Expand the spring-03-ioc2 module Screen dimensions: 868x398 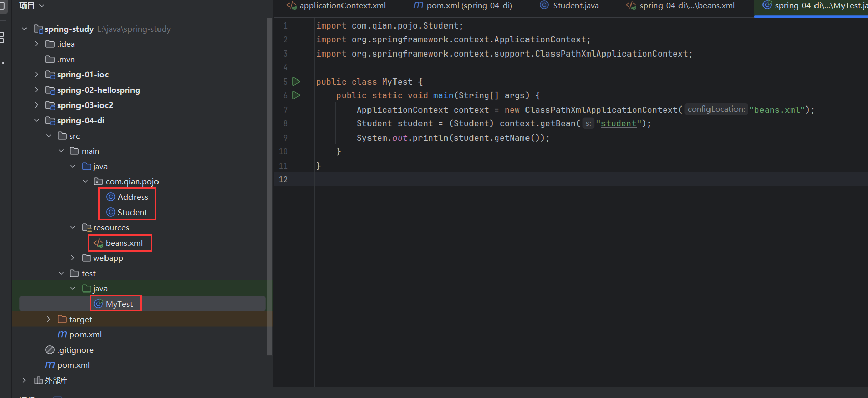[37, 105]
